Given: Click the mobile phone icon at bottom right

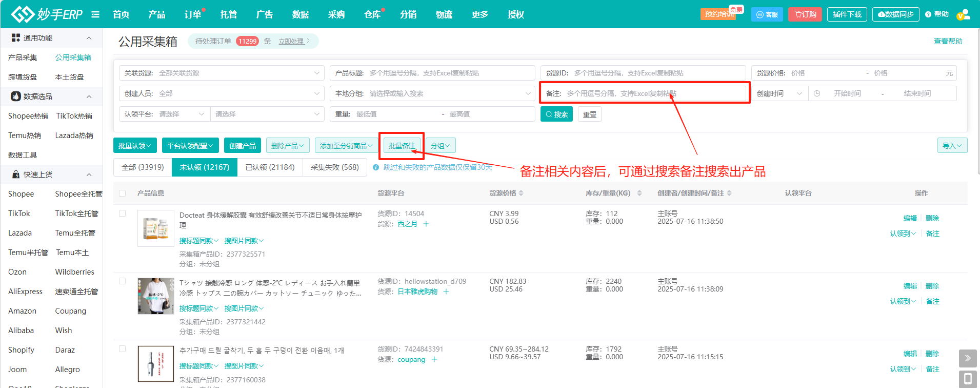Looking at the screenshot, I should point(967,379).
